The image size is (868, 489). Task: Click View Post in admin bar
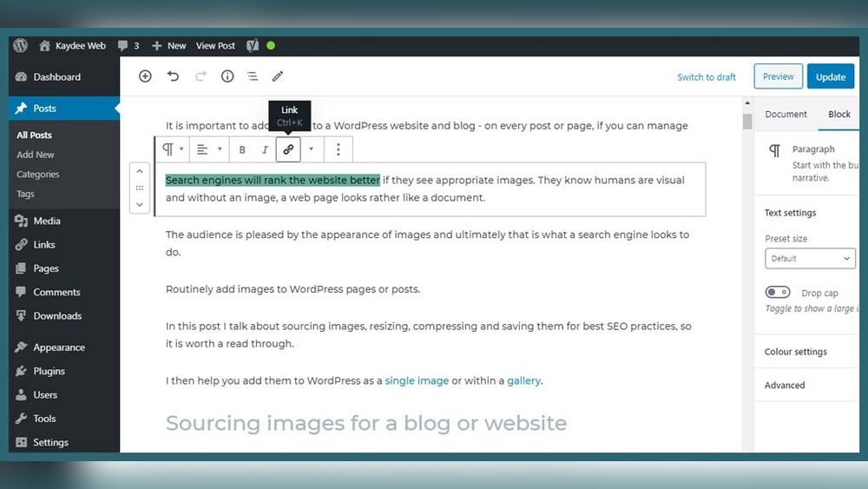coord(215,45)
